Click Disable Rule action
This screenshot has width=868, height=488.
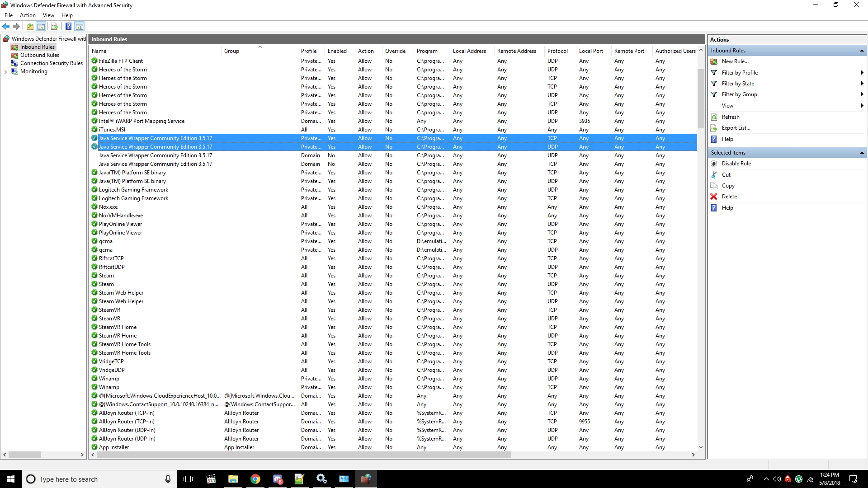coord(736,164)
